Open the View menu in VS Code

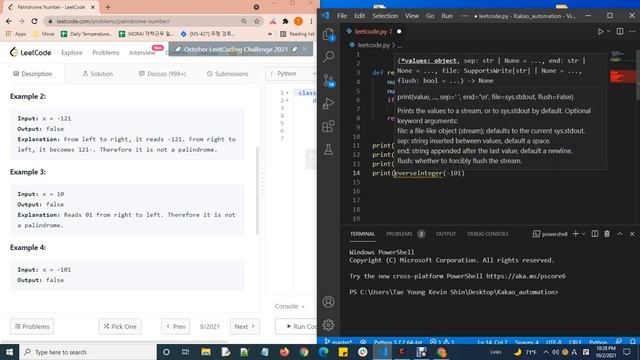click(x=411, y=16)
